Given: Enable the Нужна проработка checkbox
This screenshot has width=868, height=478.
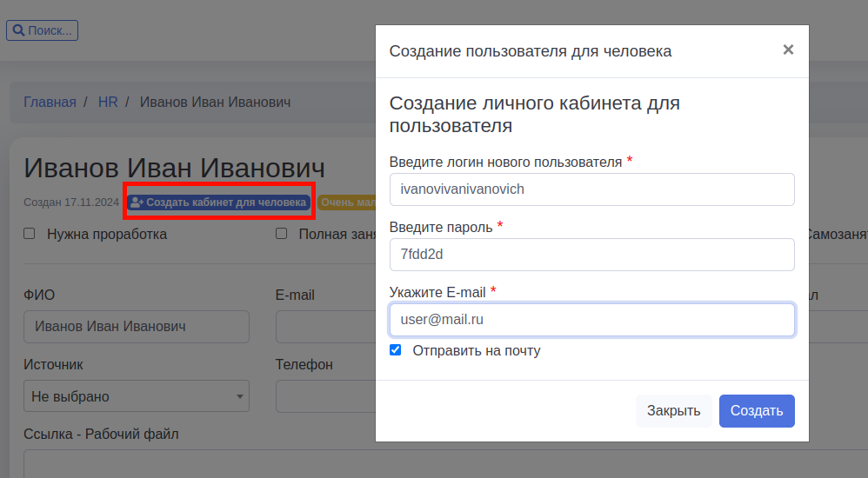Looking at the screenshot, I should pos(30,234).
